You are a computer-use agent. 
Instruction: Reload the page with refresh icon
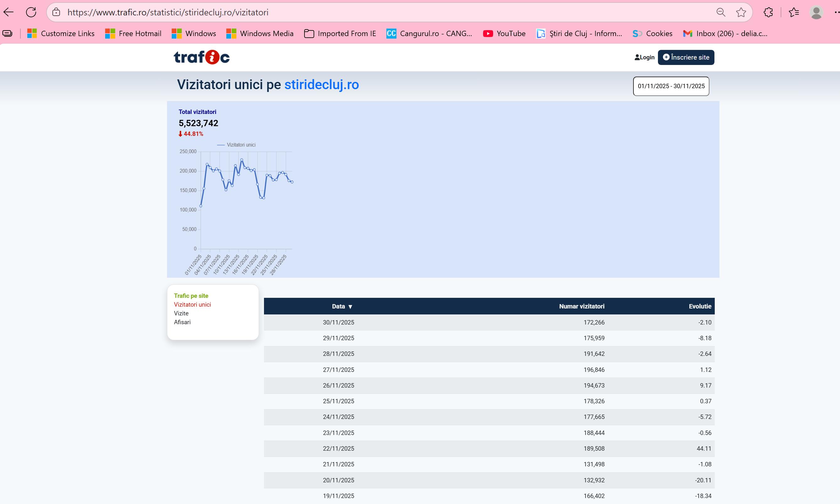coord(31,12)
